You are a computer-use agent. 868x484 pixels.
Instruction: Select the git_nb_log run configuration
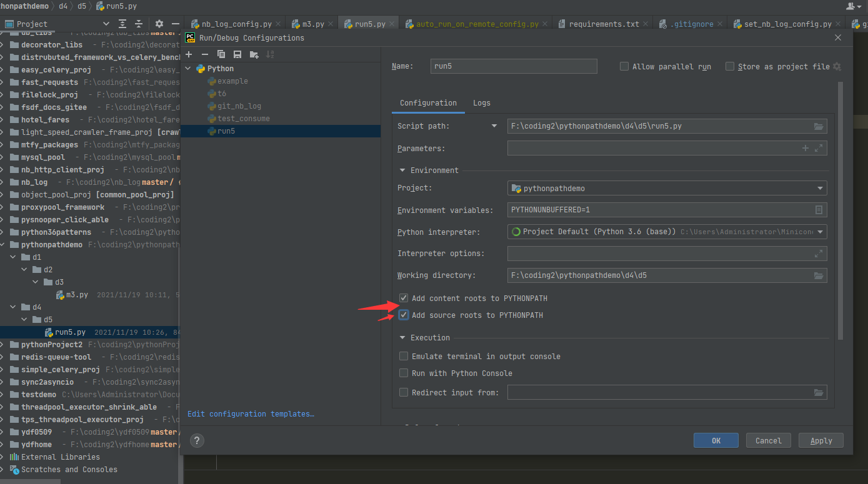click(x=239, y=106)
